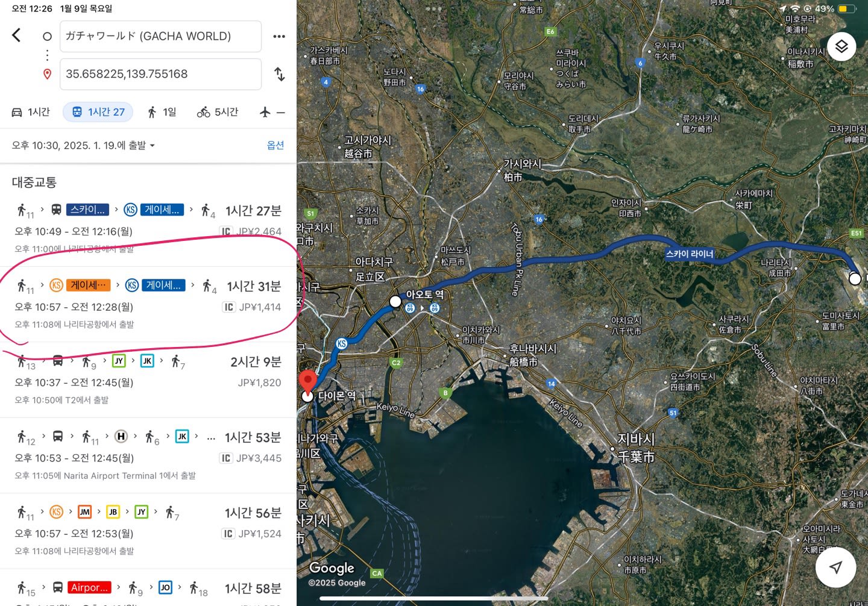Click the green JY badge in 2시간 9분 route
868x606 pixels.
[x=119, y=361]
